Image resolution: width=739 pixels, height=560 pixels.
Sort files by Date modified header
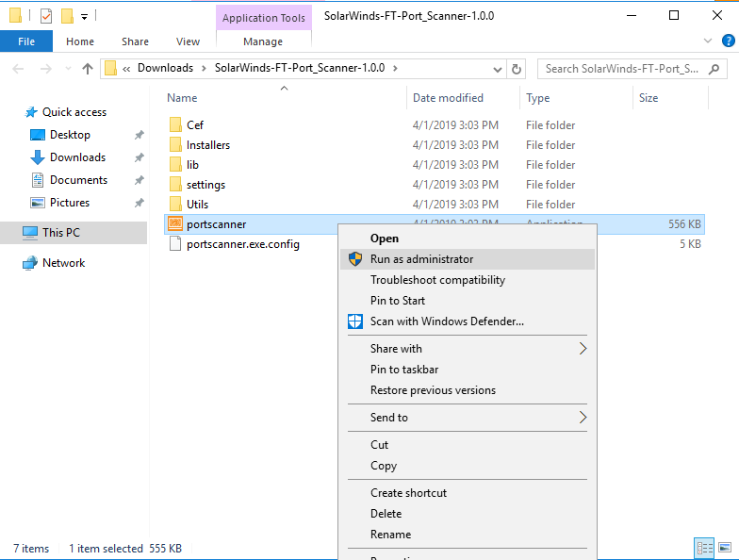[463, 98]
